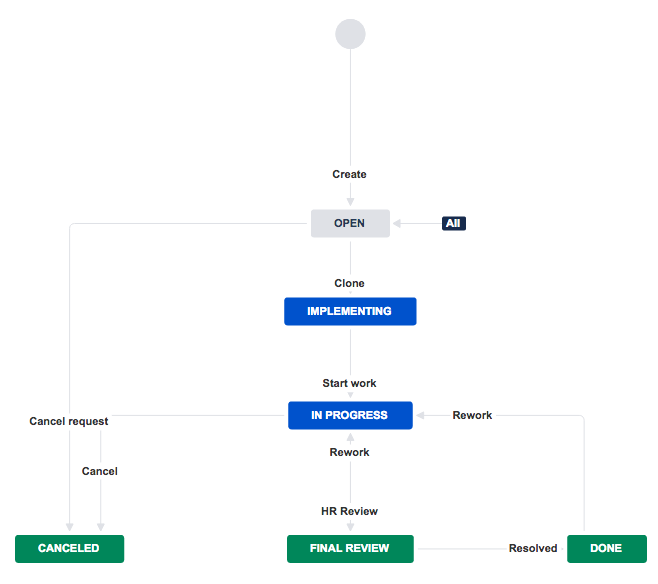Select the Clone transition label
Viewport: 658px width, 584px height.
coord(349,283)
